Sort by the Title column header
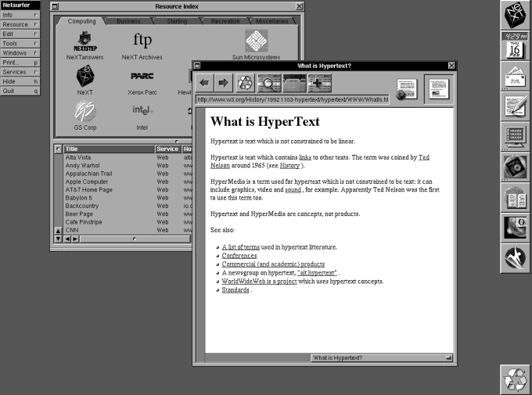532x395 pixels. (x=109, y=149)
